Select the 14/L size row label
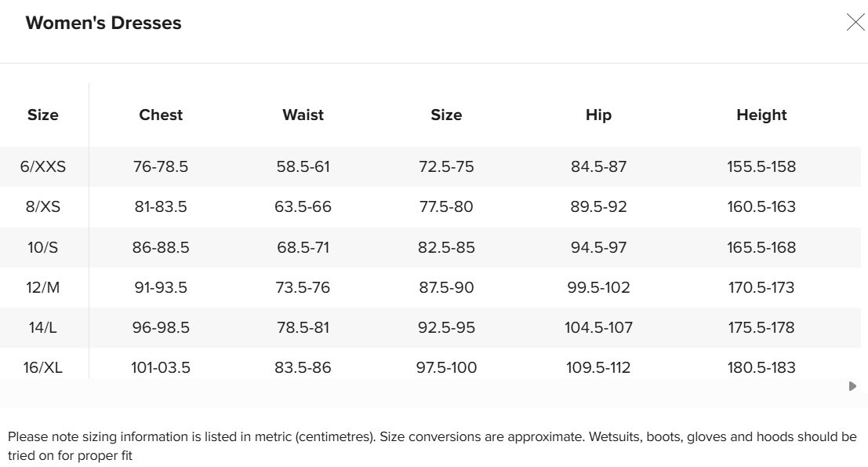Image resolution: width=868 pixels, height=467 pixels. pyautogui.click(x=43, y=327)
